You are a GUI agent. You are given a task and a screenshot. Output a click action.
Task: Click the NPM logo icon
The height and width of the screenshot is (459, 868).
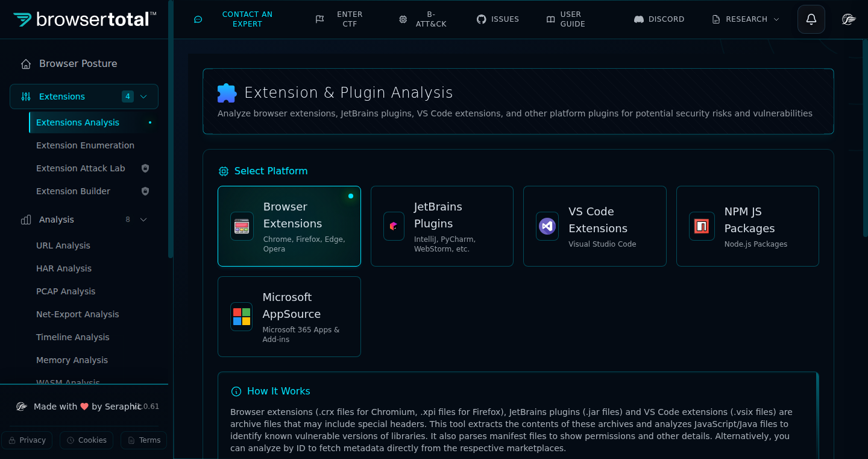(x=701, y=226)
